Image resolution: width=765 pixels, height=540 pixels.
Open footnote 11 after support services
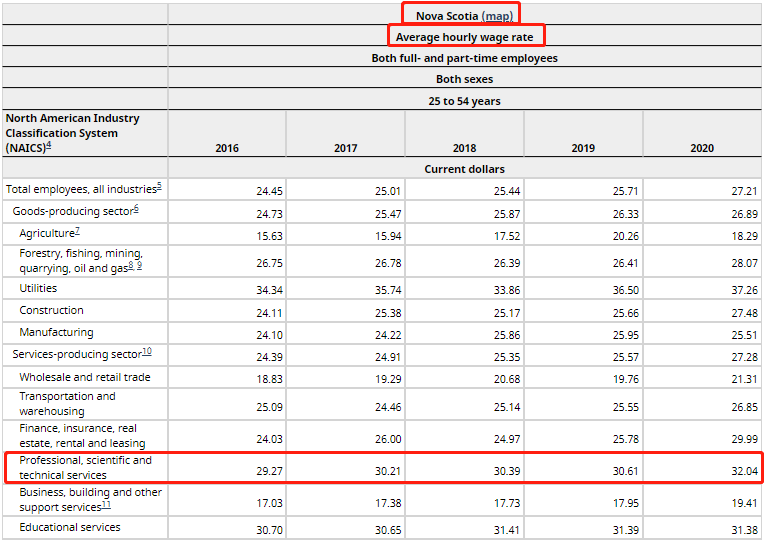pos(106,504)
